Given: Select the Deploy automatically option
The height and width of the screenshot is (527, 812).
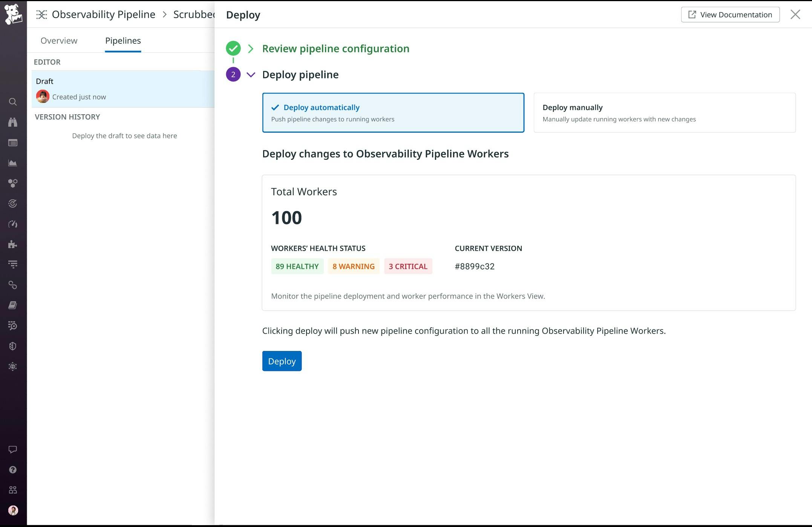Looking at the screenshot, I should (393, 112).
